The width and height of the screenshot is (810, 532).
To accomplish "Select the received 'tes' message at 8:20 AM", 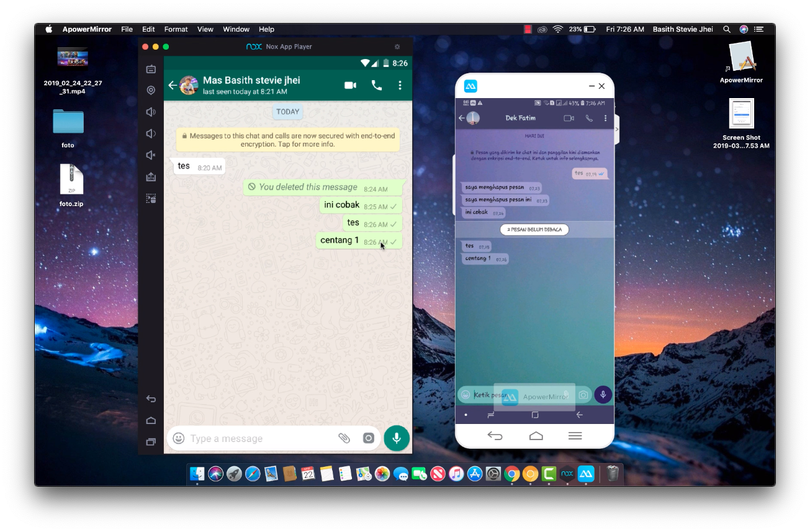I will pyautogui.click(x=198, y=166).
